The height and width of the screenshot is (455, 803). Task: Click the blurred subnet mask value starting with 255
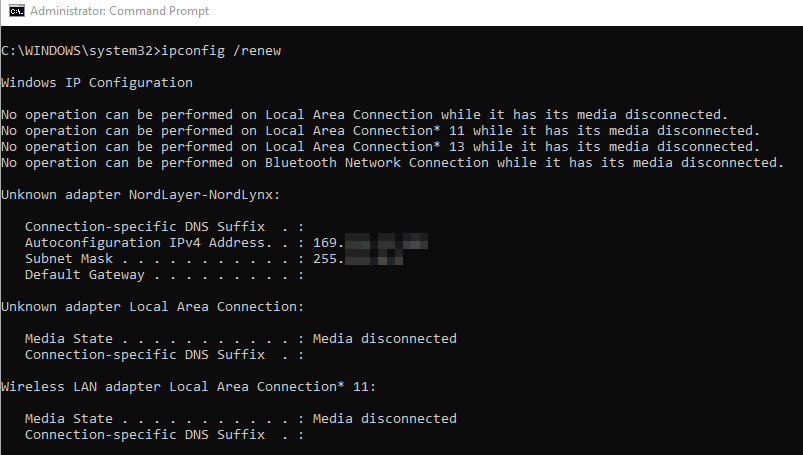pos(359,258)
